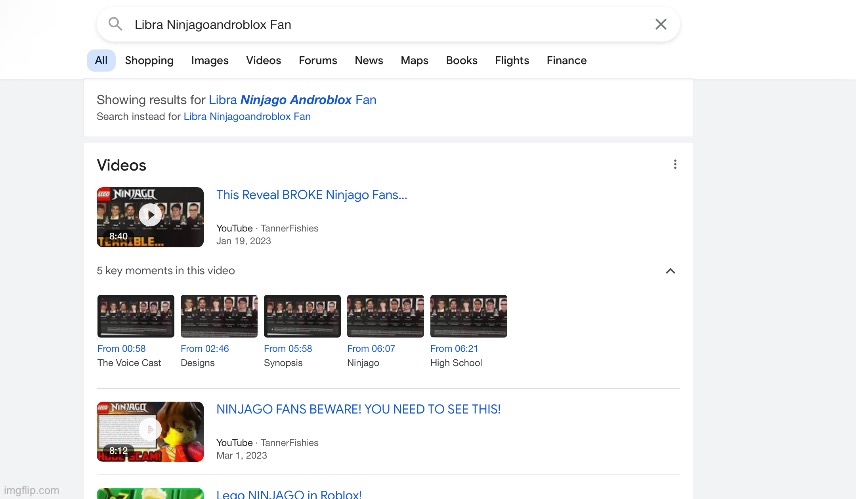The height and width of the screenshot is (499, 856).
Task: Switch to the Images tab
Action: click(x=210, y=60)
